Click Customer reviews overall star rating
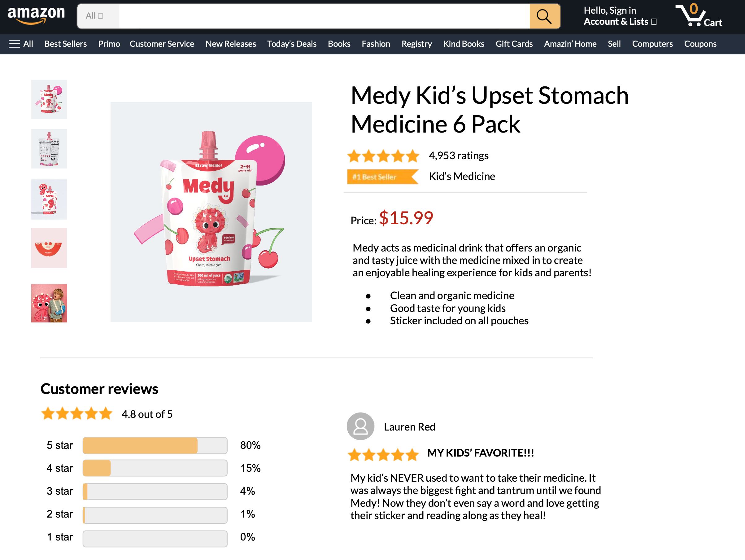The image size is (745, 560). [76, 413]
